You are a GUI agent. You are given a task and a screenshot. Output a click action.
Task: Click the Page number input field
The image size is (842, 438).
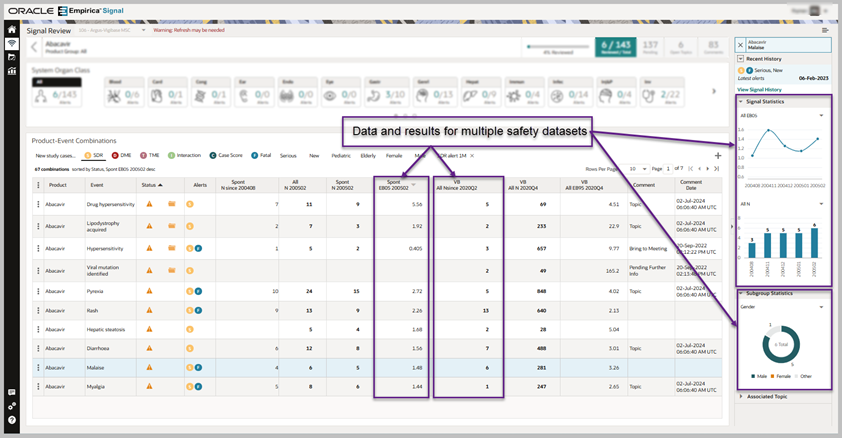(x=668, y=169)
